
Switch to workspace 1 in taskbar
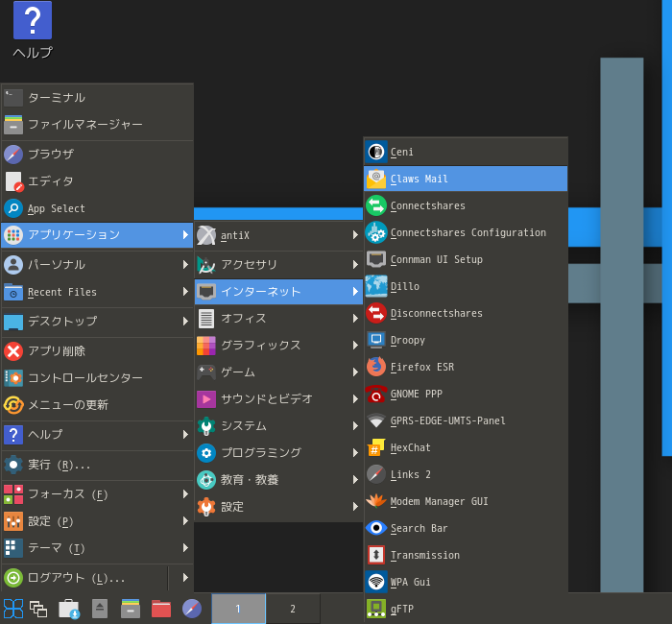tap(238, 609)
